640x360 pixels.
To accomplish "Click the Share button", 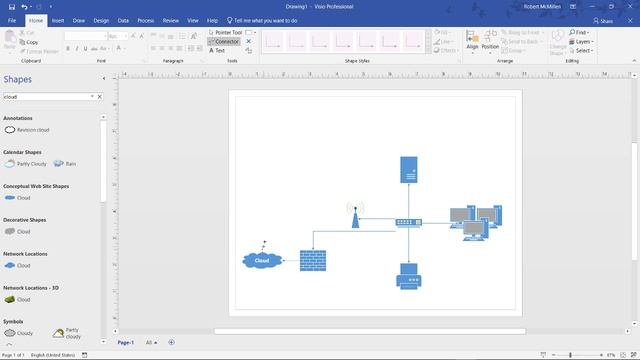I will pyautogui.click(x=603, y=20).
